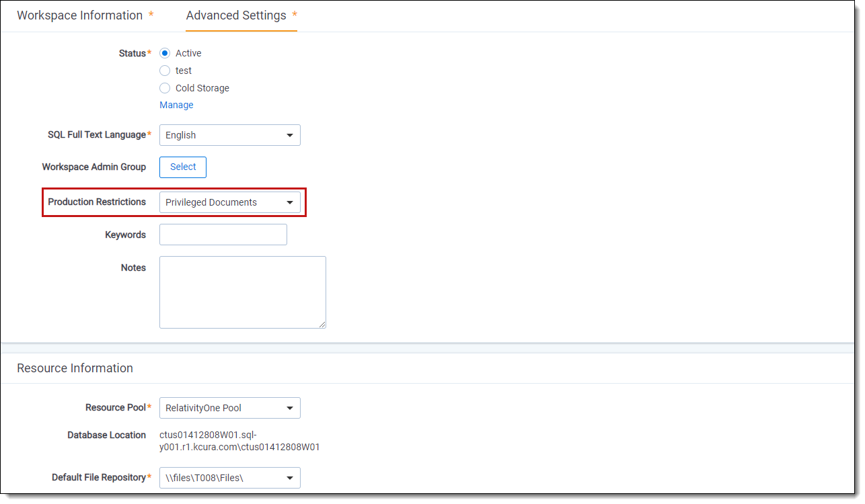The width and height of the screenshot is (865, 504).
Task: Open the SQL Full Text Language dropdown
Action: [x=230, y=135]
